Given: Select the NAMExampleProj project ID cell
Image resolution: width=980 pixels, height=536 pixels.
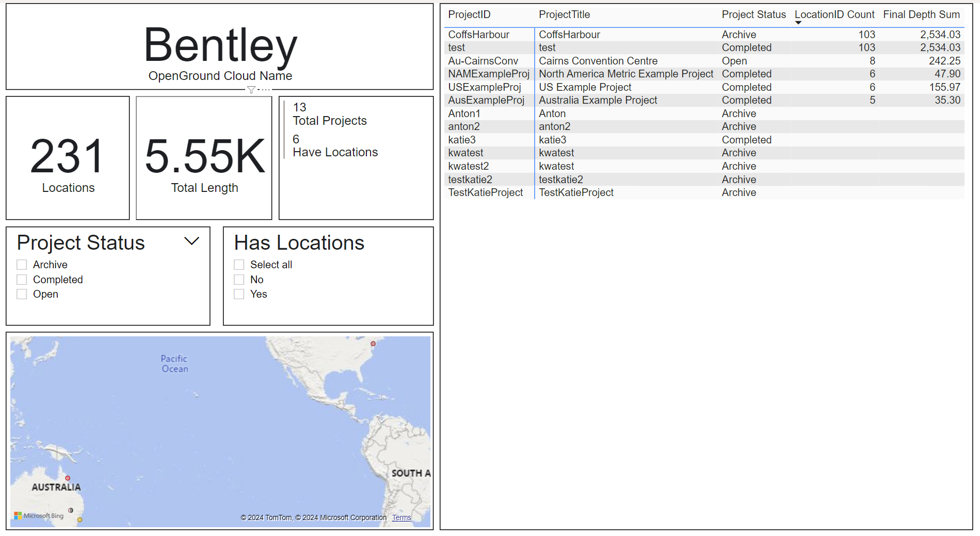Looking at the screenshot, I should tap(489, 74).
